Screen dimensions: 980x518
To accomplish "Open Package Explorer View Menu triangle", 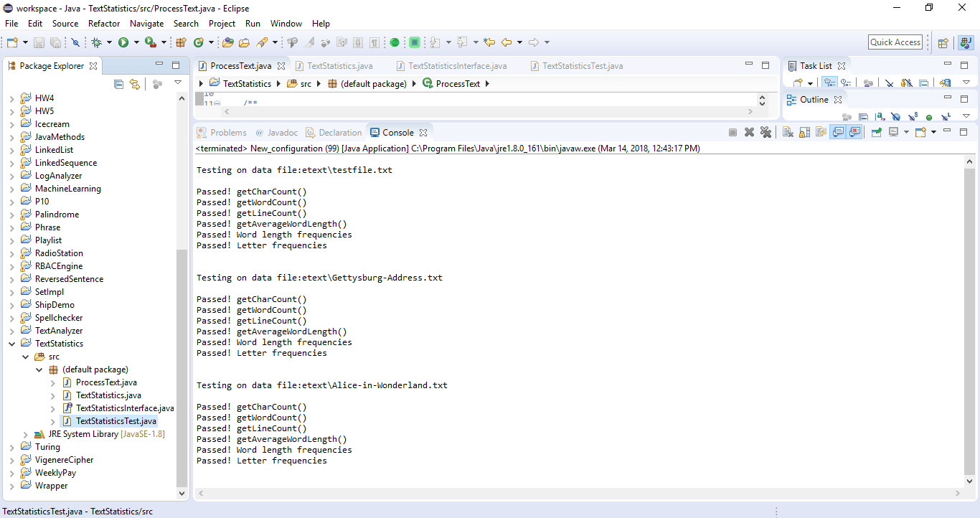I will (178, 83).
